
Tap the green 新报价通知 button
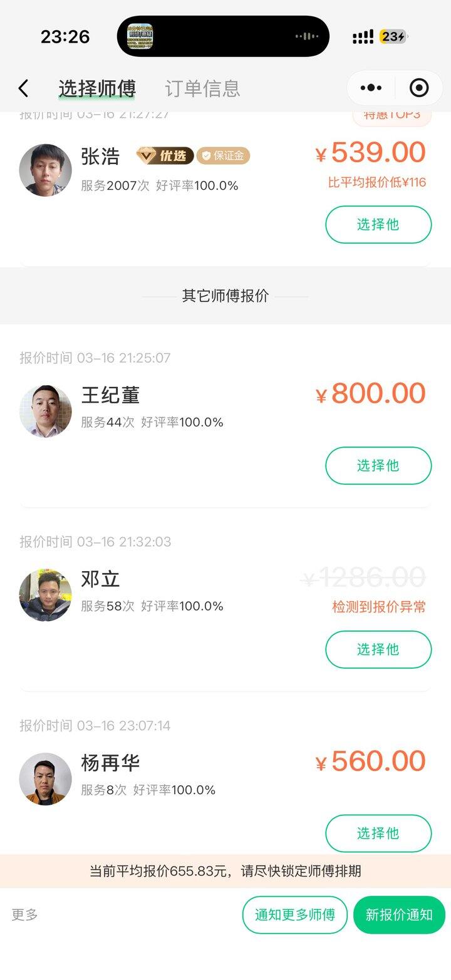click(399, 915)
